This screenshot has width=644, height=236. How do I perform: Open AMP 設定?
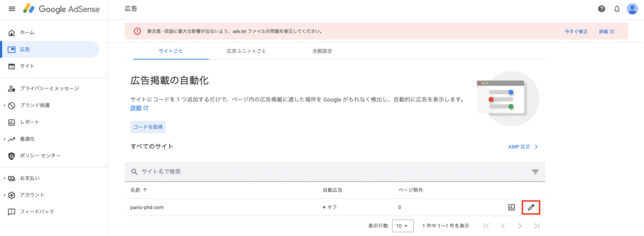pos(523,147)
